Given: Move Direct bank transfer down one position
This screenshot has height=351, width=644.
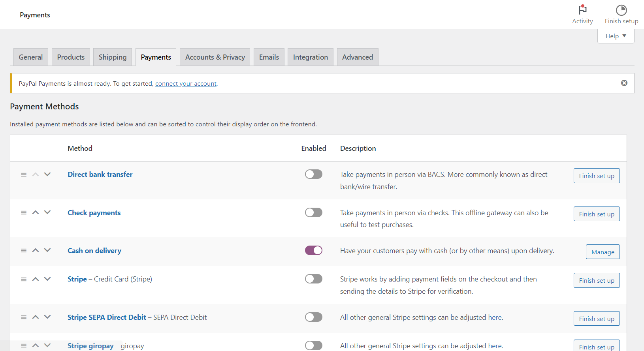Looking at the screenshot, I should pyautogui.click(x=47, y=175).
